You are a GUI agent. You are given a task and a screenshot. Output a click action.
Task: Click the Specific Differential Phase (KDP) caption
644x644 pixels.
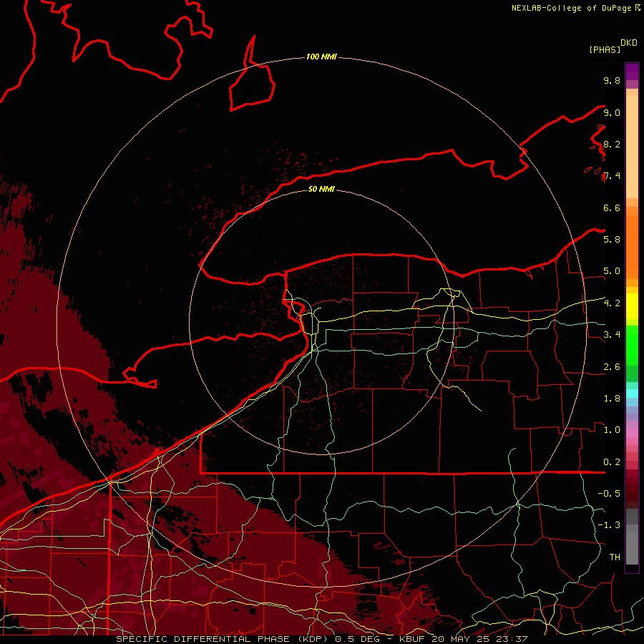(221, 639)
